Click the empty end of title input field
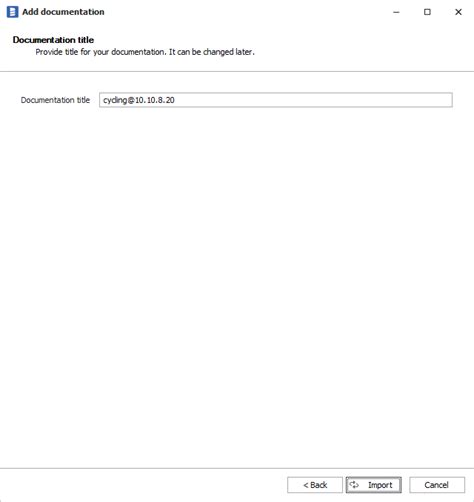The height and width of the screenshot is (502, 474). pyautogui.click(x=313, y=100)
